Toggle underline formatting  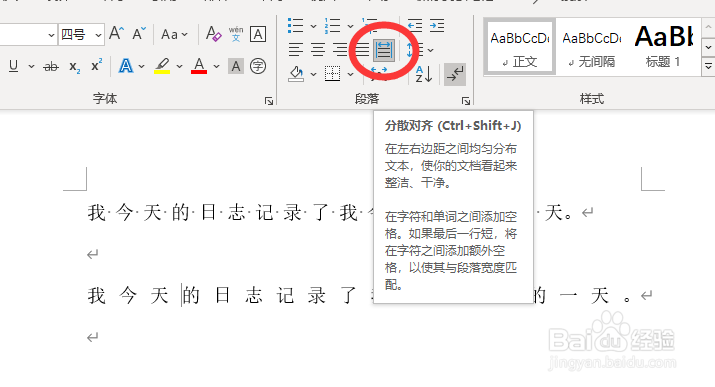[x=13, y=66]
